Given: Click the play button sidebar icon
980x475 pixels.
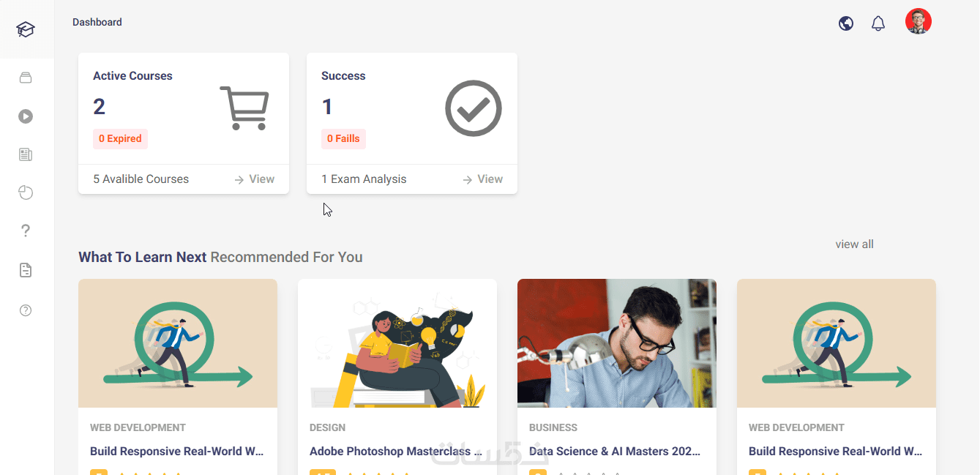Looking at the screenshot, I should click(26, 116).
